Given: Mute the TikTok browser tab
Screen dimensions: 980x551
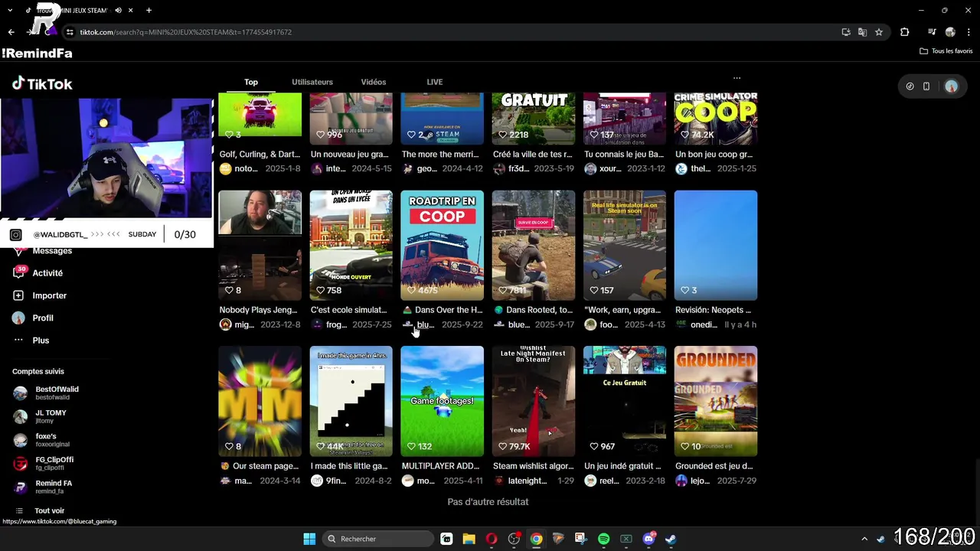Looking at the screenshot, I should (118, 11).
